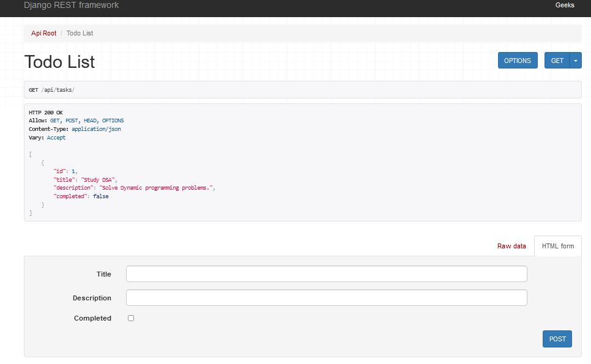Switch to the Raw data tab
Screen dimensions: 591x364
click(511, 246)
